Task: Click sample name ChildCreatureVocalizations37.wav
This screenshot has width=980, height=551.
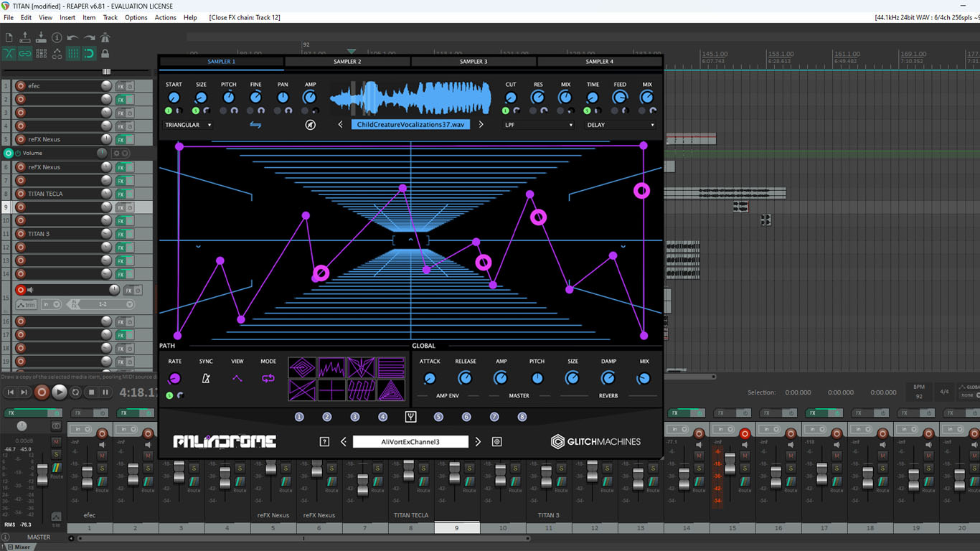Action: (x=410, y=125)
